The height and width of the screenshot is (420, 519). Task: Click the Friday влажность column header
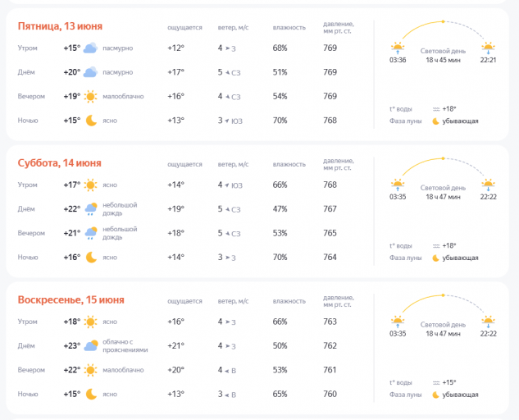[x=288, y=27]
